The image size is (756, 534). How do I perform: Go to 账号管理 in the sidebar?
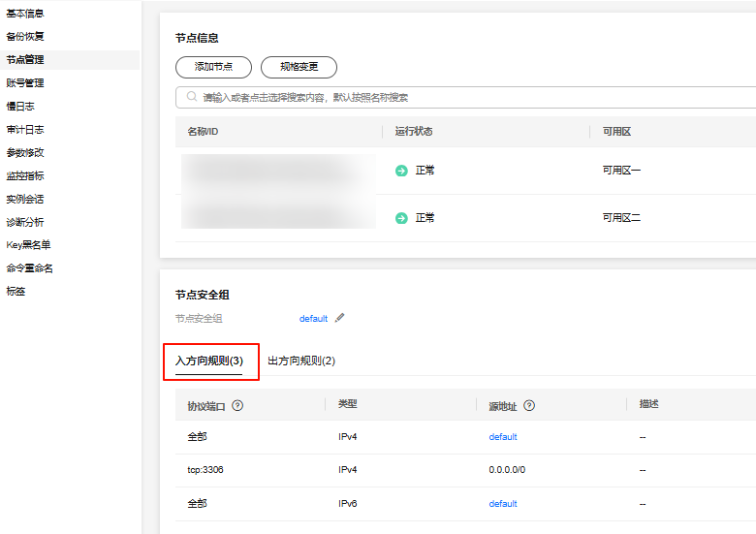pos(25,83)
